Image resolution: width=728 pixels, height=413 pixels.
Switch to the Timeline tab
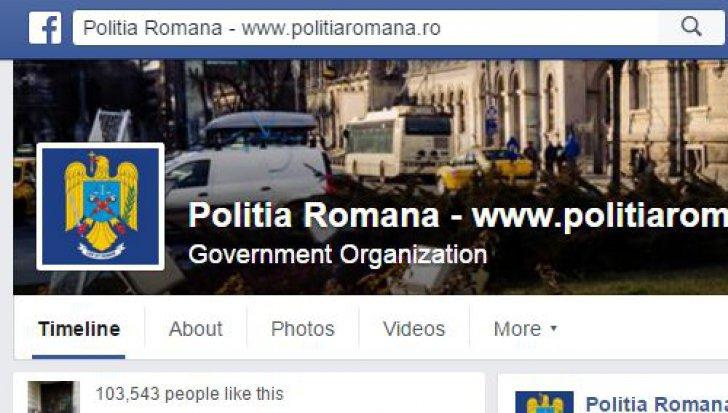pos(79,329)
